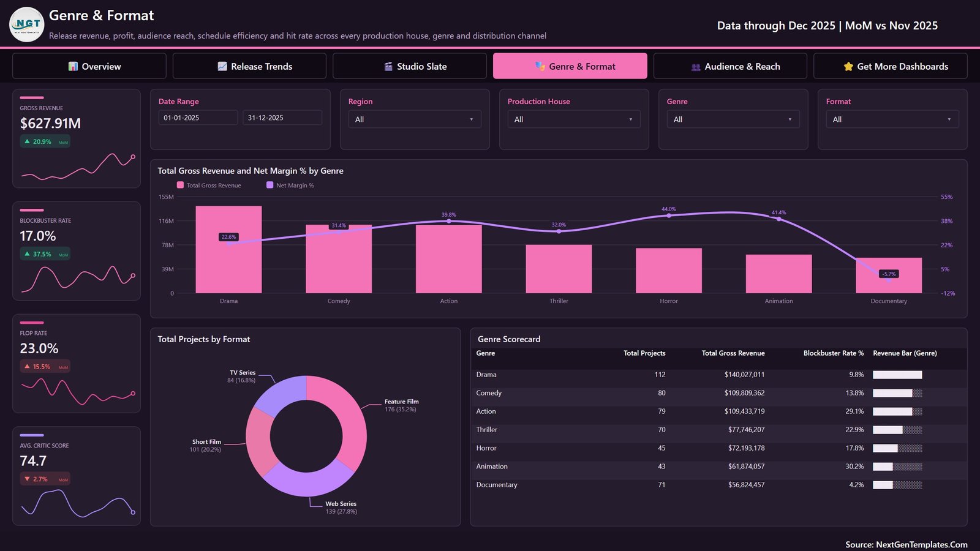
Task: Click the Genre column header
Action: pyautogui.click(x=486, y=353)
